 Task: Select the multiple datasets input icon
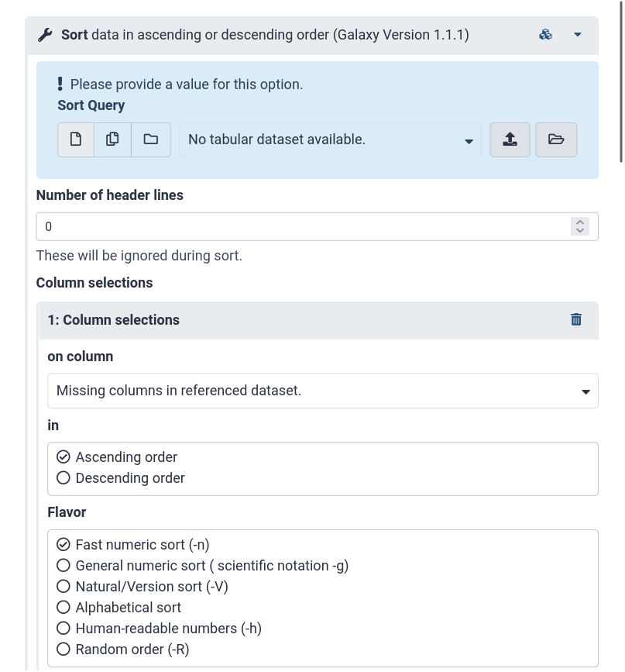[112, 140]
